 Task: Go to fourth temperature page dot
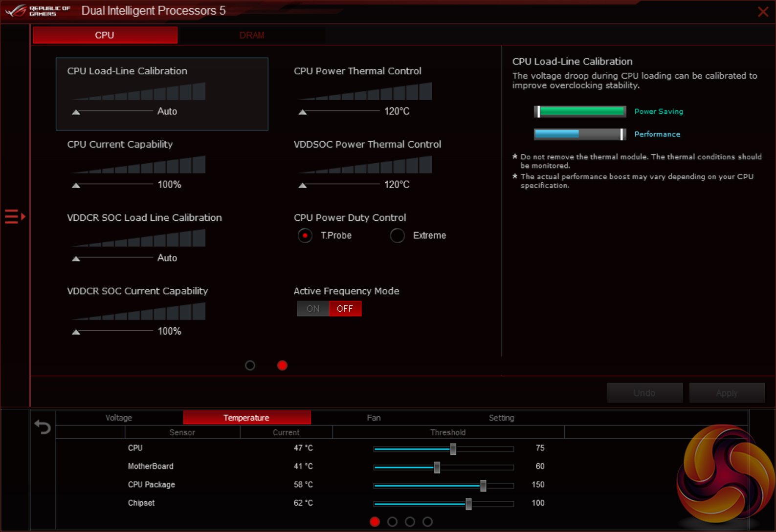427,522
